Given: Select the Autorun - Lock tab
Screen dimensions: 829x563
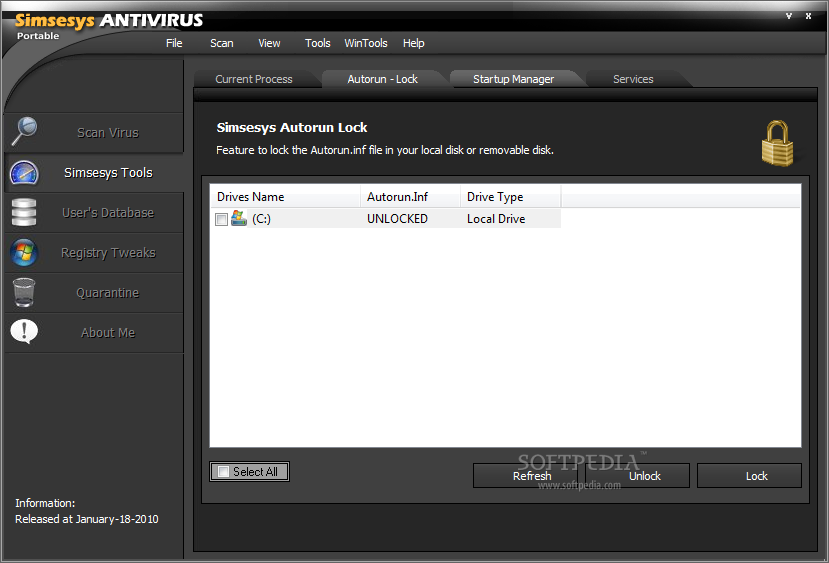Looking at the screenshot, I should click(383, 79).
